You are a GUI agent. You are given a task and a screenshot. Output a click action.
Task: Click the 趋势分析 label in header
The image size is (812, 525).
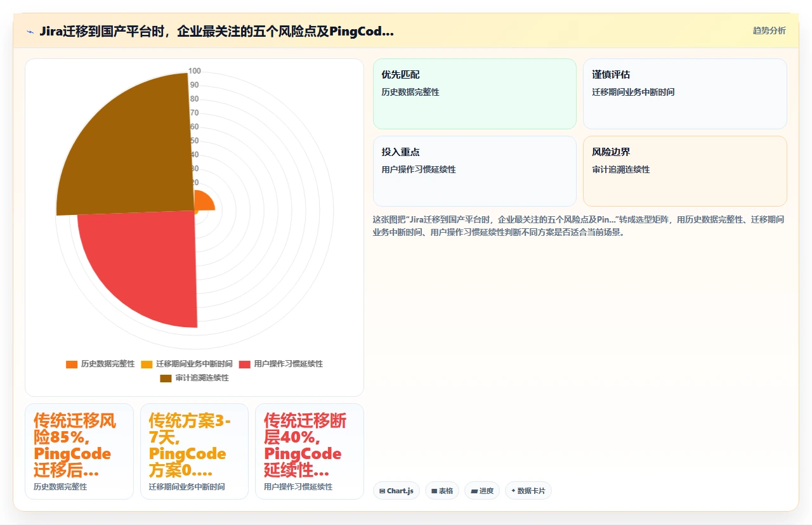(769, 30)
